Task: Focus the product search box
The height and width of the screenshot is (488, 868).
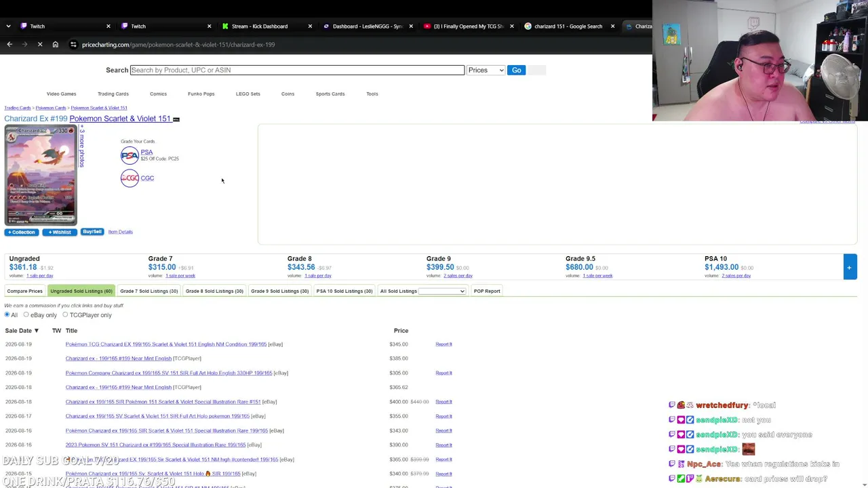Action: pyautogui.click(x=297, y=70)
